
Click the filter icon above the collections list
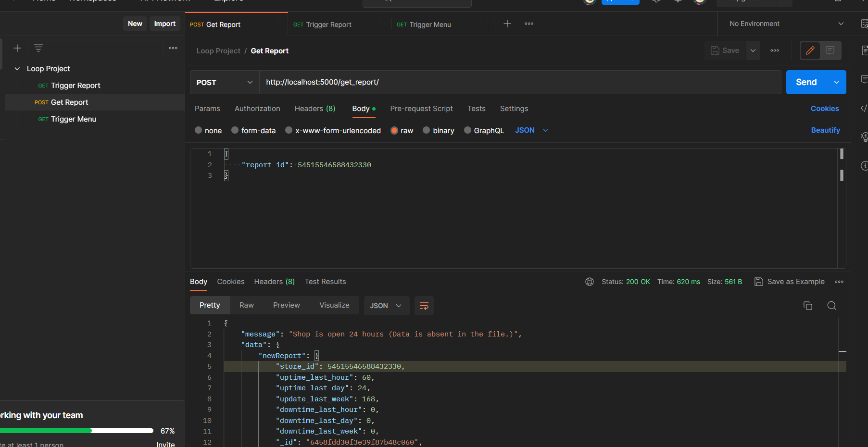click(38, 48)
